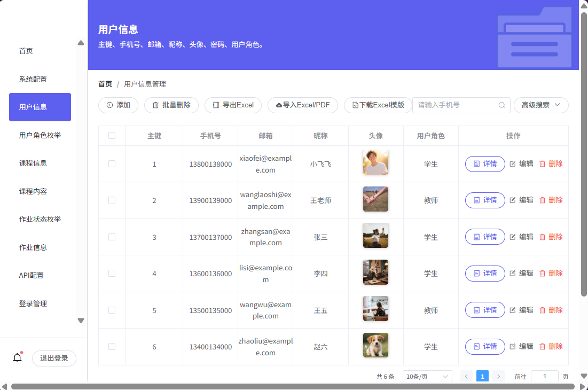
Task: Select the checkbox for row with 赵六
Action: (112, 347)
